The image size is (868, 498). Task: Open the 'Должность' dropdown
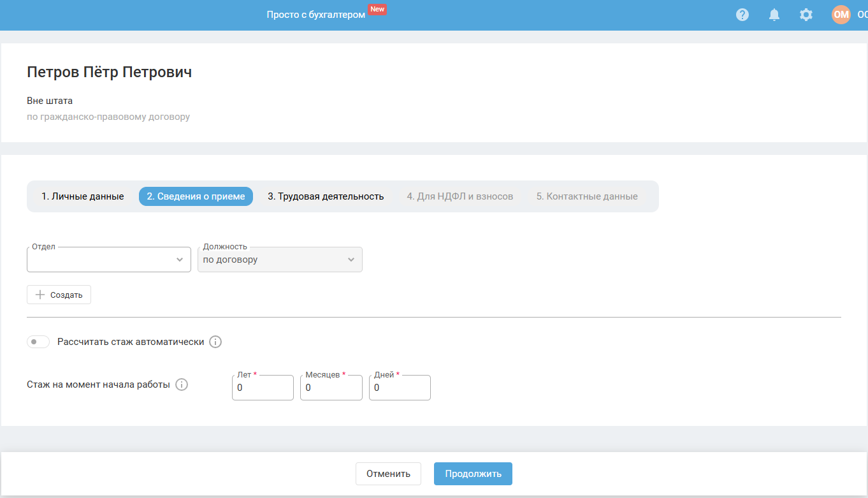(280, 260)
